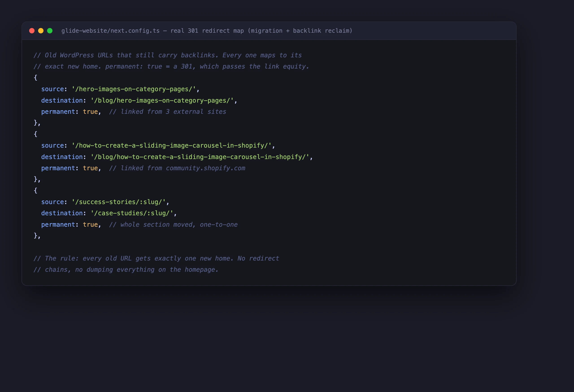Click 'permanent' key in the carousel redirect block
574x392 pixels.
coord(58,168)
